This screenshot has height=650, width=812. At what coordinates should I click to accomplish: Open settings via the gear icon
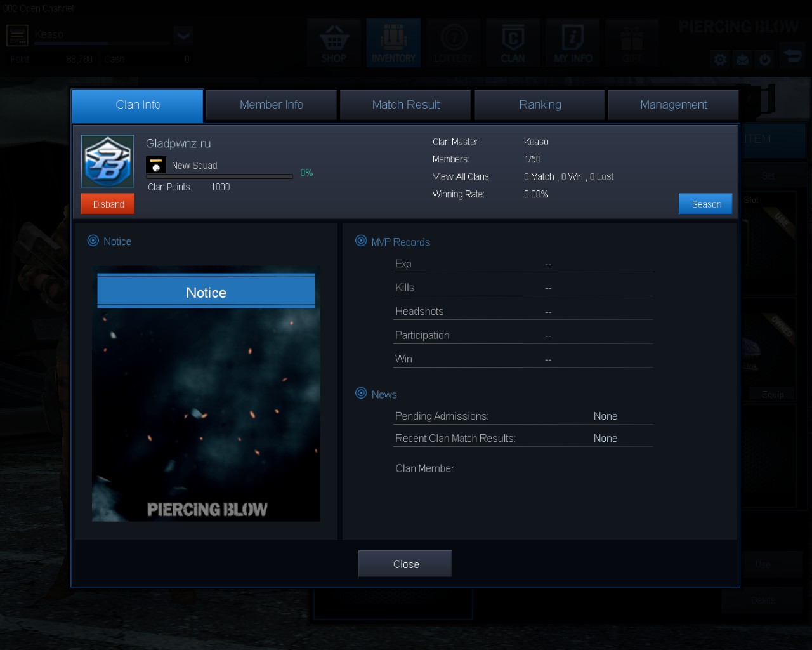[720, 60]
